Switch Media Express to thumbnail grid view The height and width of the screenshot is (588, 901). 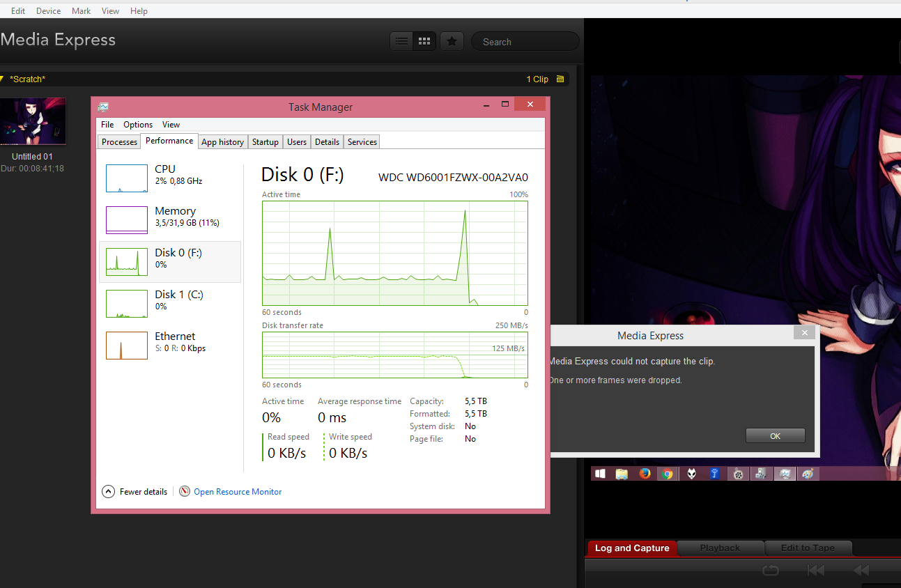click(x=424, y=41)
